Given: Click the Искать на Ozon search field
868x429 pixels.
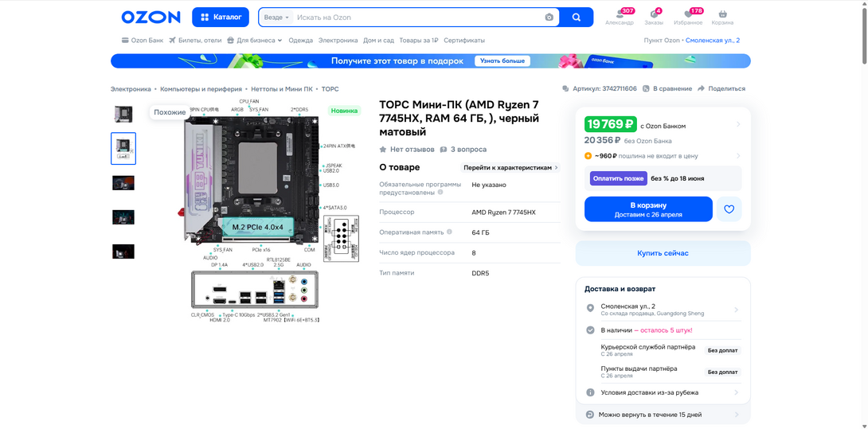Looking at the screenshot, I should coord(418,18).
